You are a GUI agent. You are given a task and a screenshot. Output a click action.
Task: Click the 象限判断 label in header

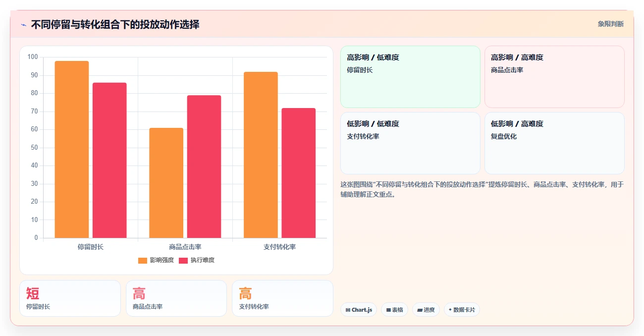point(610,24)
